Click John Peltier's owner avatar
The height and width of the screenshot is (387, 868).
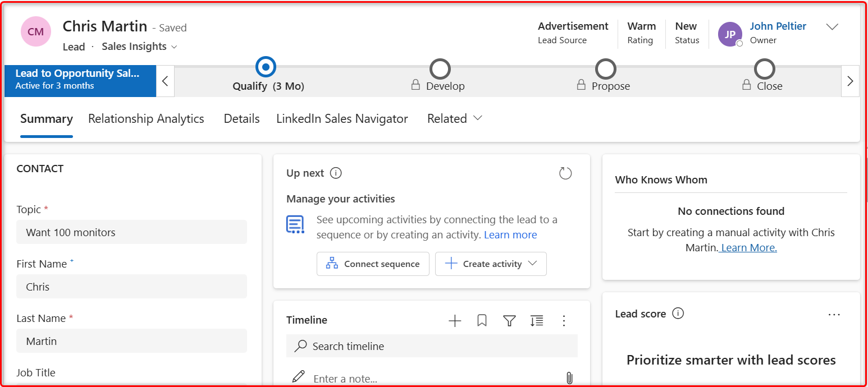730,34
